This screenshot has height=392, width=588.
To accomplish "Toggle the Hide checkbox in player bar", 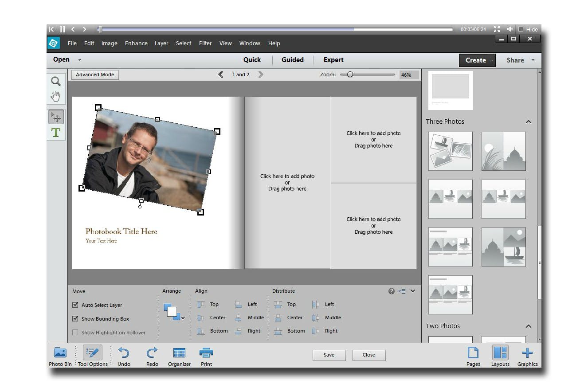I will click(521, 29).
